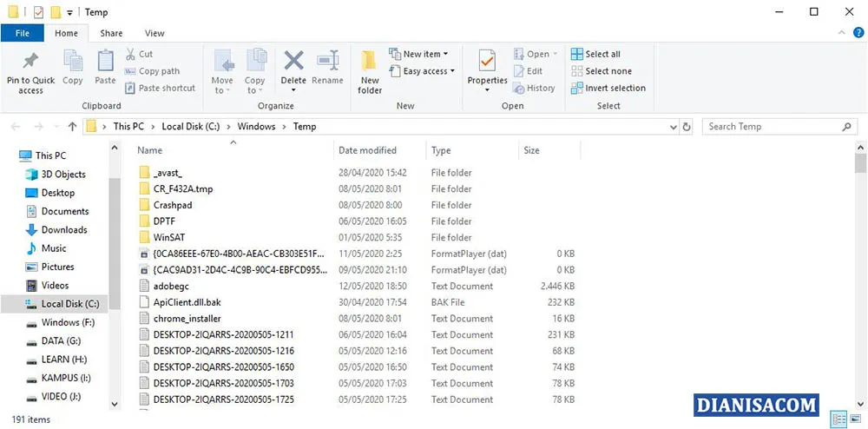Open recent locations dropdown arrow
Image resolution: width=868 pixels, height=429 pixels.
tap(56, 127)
